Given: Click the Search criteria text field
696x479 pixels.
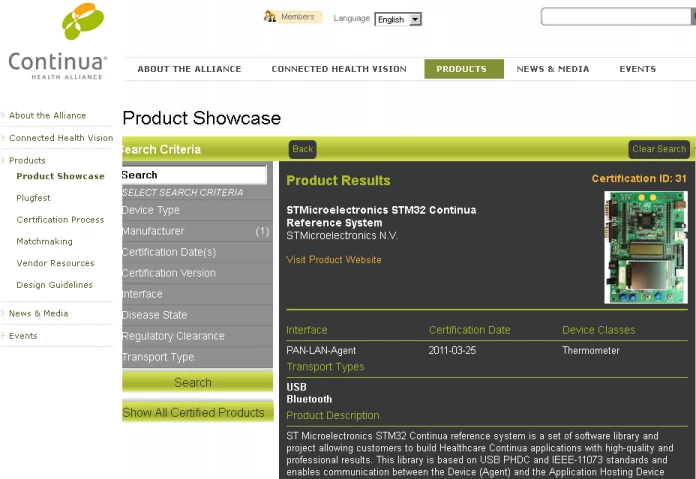Looking at the screenshot, I should point(194,175).
